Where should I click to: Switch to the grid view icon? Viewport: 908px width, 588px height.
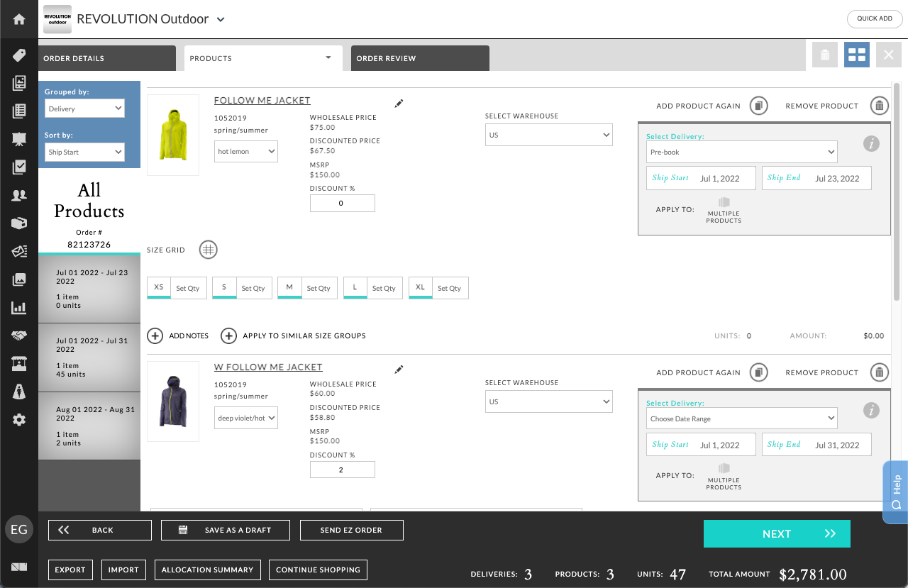coord(857,55)
